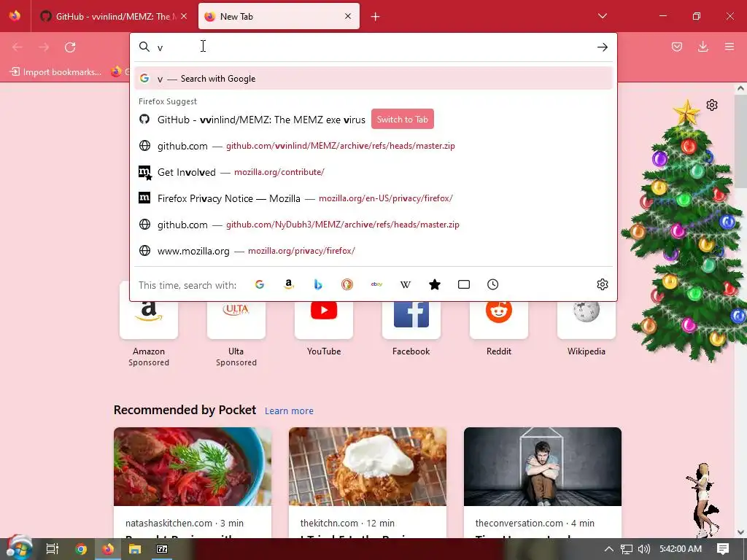The image size is (747, 560).
Task: Click the Firefox View icon in tab bar
Action: coord(15,16)
